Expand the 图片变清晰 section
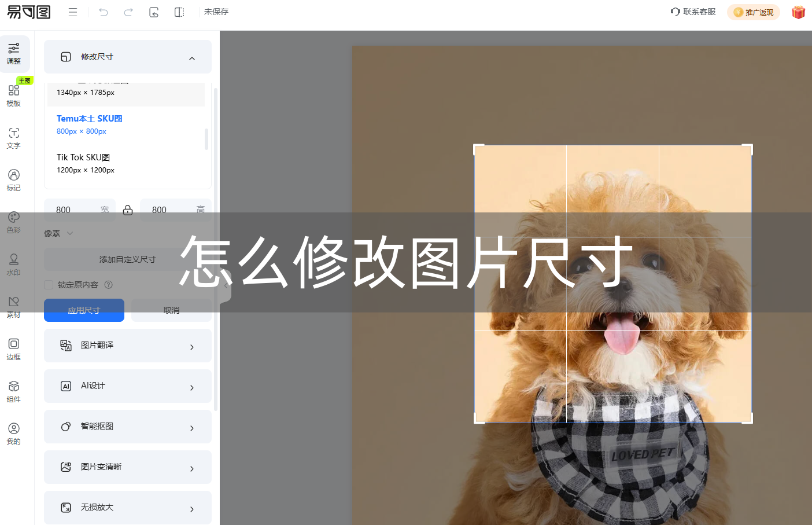 (128, 467)
